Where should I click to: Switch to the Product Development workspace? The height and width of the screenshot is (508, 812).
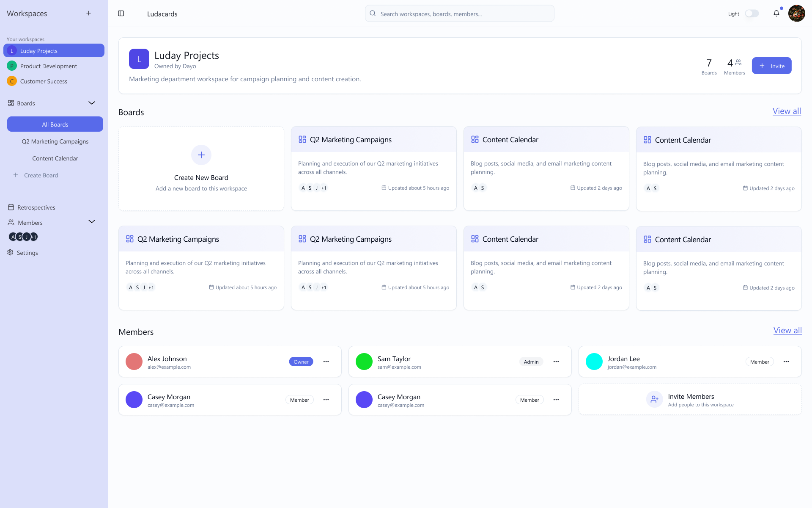48,66
